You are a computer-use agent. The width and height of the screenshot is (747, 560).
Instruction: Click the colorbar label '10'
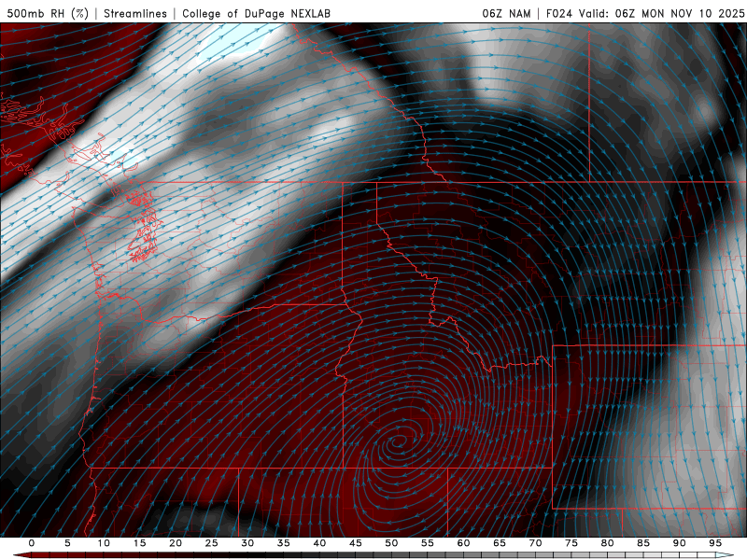pos(104,543)
